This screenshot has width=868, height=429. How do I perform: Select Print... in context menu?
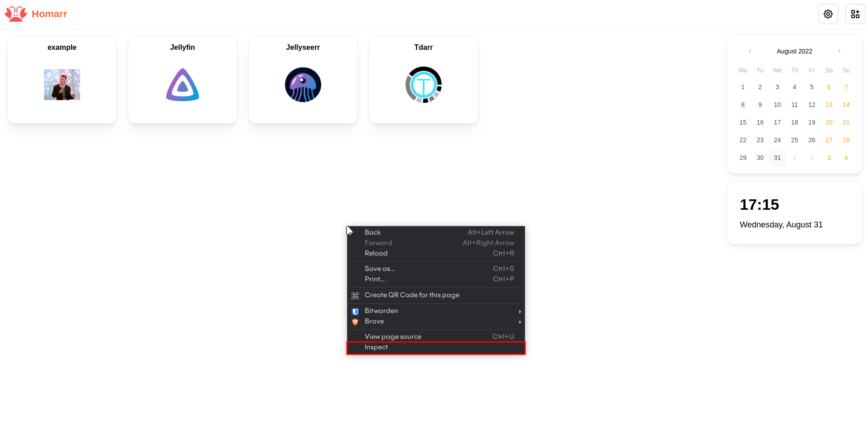click(436, 279)
